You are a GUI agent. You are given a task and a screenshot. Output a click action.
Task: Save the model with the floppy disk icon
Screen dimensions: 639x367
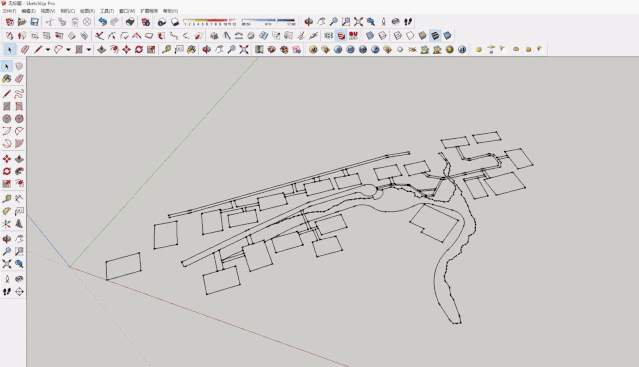tap(35, 22)
